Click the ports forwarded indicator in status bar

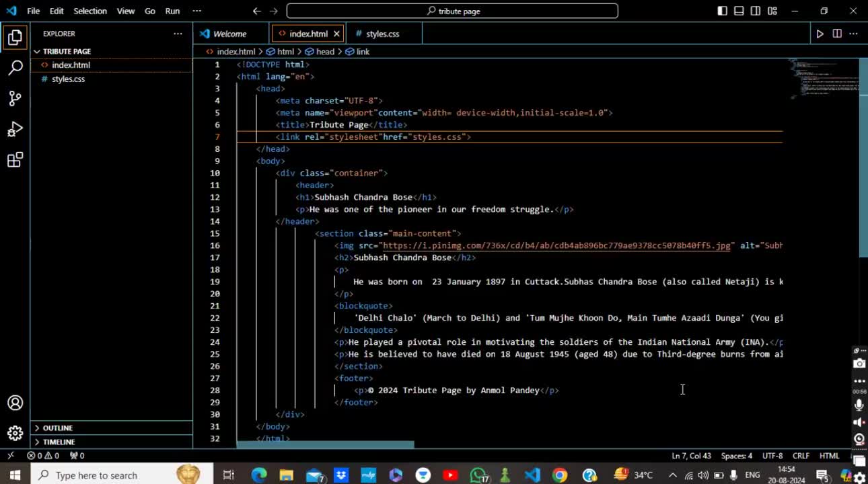click(77, 455)
